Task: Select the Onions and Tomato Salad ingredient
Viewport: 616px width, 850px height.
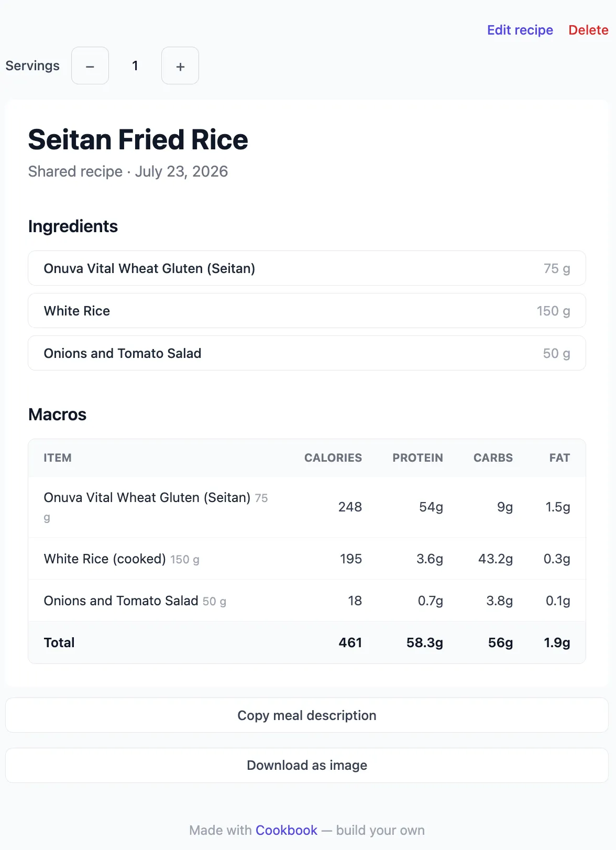Action: tap(307, 353)
